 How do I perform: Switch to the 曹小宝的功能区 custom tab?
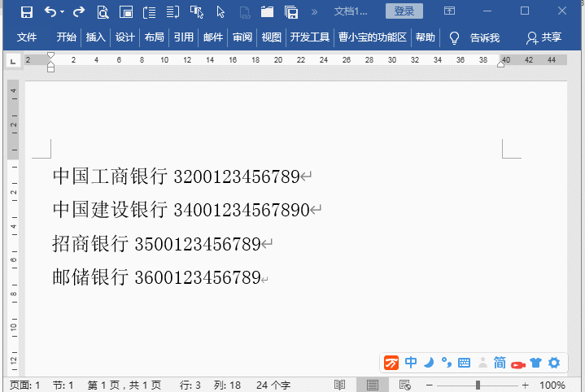(373, 37)
